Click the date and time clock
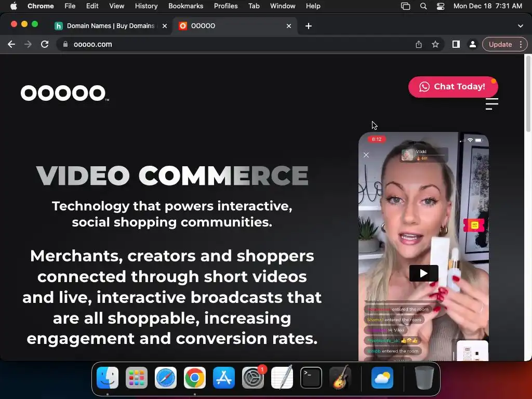This screenshot has width=532, height=399. point(487,6)
